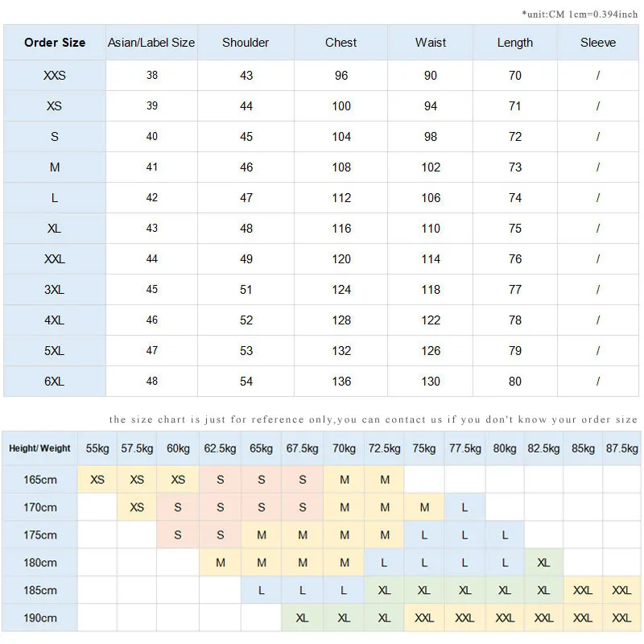Select the XXS order size row label
644x644 pixels.
pyautogui.click(x=55, y=76)
